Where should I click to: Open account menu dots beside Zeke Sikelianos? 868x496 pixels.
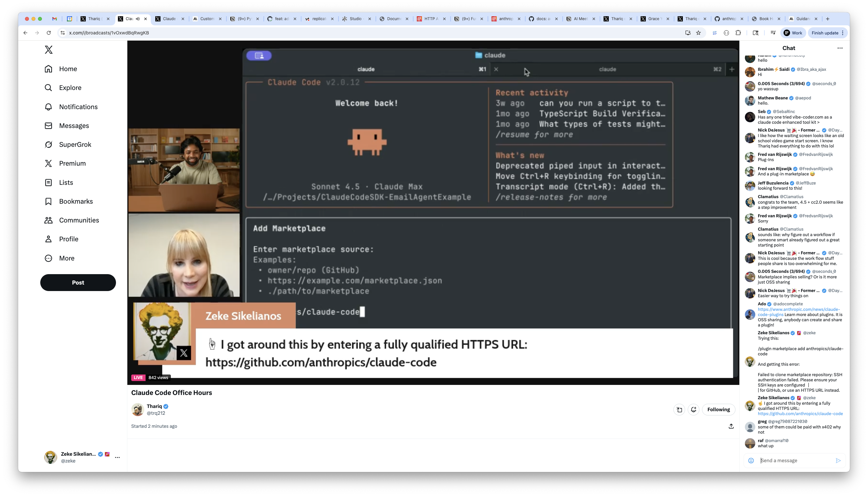[117, 457]
